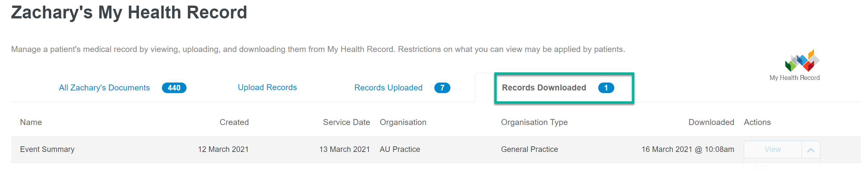Switch to the Upload Records tab
The height and width of the screenshot is (172, 868).
click(x=267, y=87)
